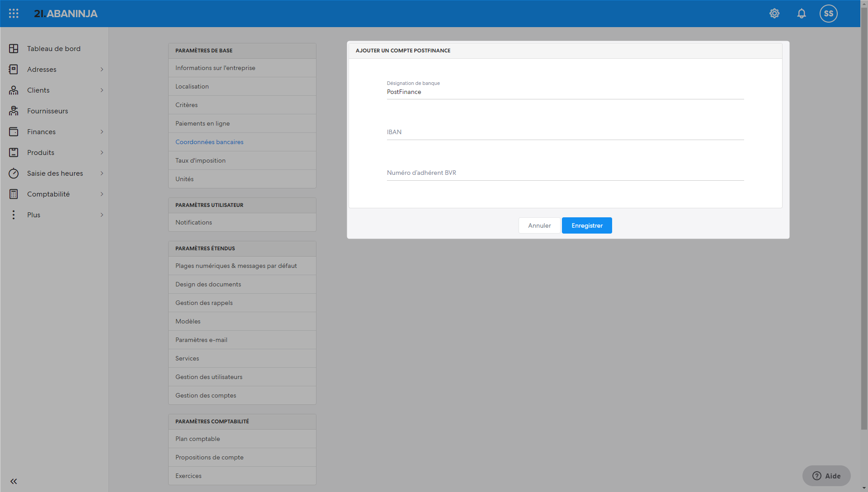Expand the Saisie des heures chevron
This screenshot has height=492, width=868.
[102, 173]
